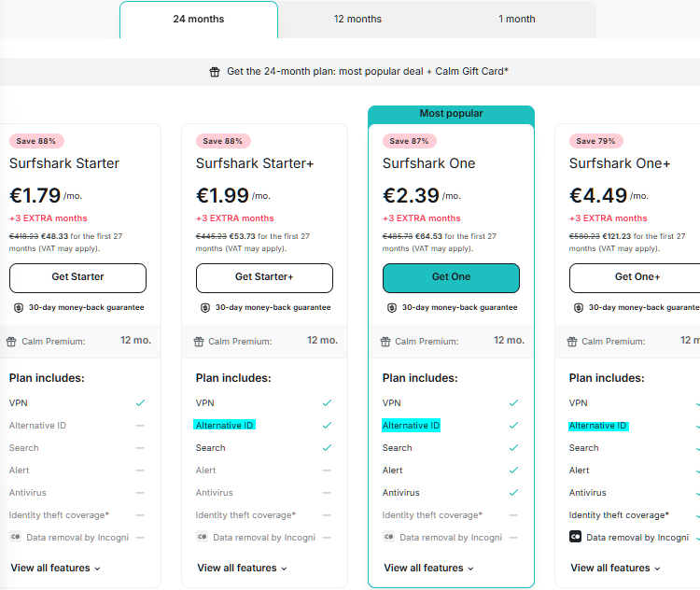Viewport: 700px width, 590px height.
Task: Expand View all features for Surfshark Starter+
Action: 242,568
